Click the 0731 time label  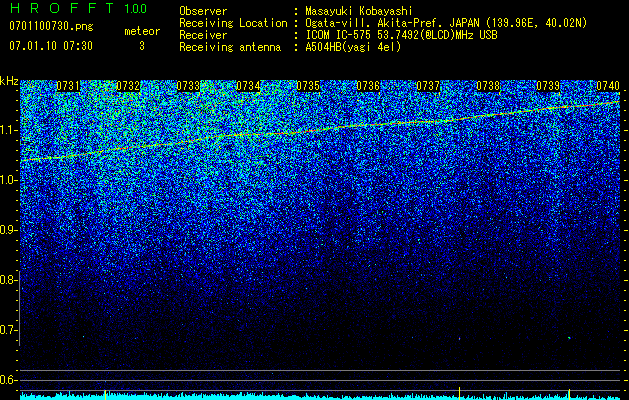click(x=68, y=86)
